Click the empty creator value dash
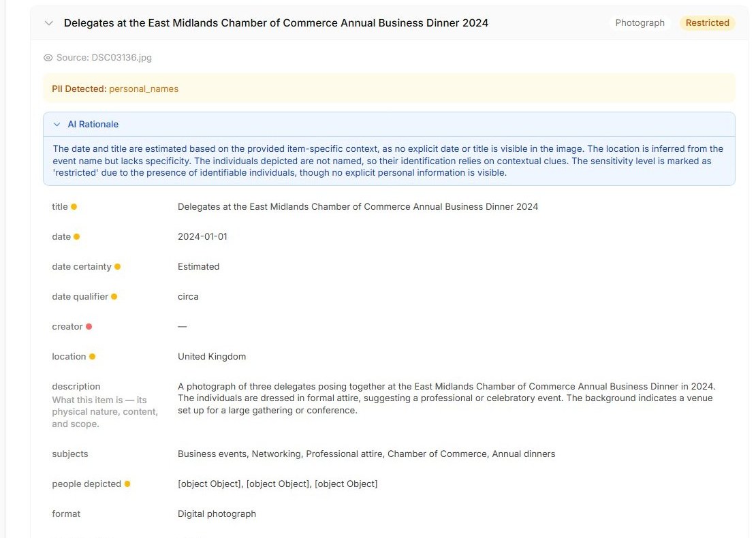The height and width of the screenshot is (538, 756). click(x=183, y=326)
